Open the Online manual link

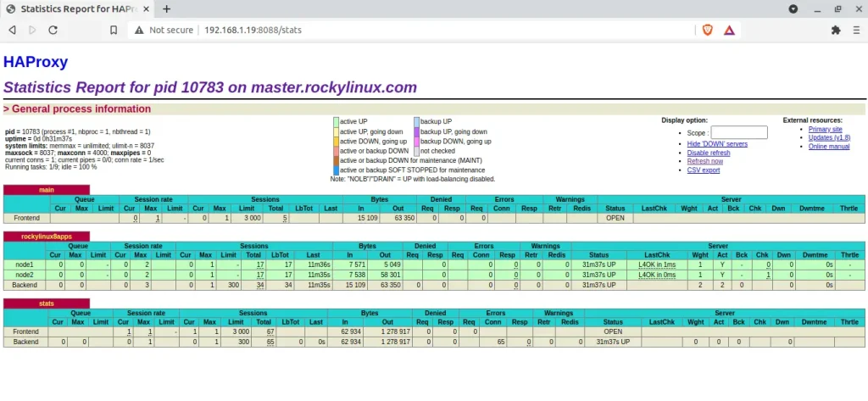pyautogui.click(x=829, y=146)
